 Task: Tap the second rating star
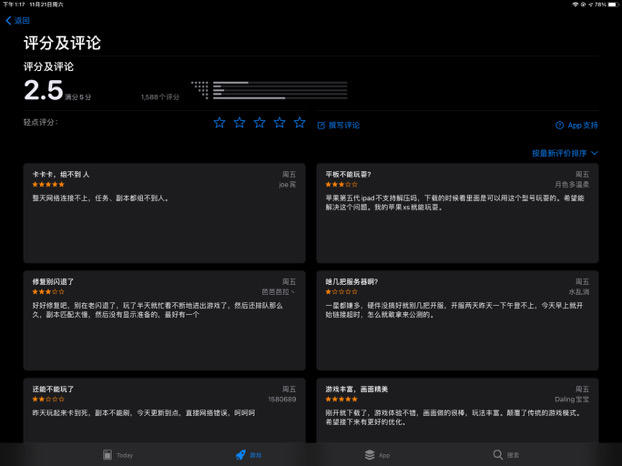click(239, 123)
